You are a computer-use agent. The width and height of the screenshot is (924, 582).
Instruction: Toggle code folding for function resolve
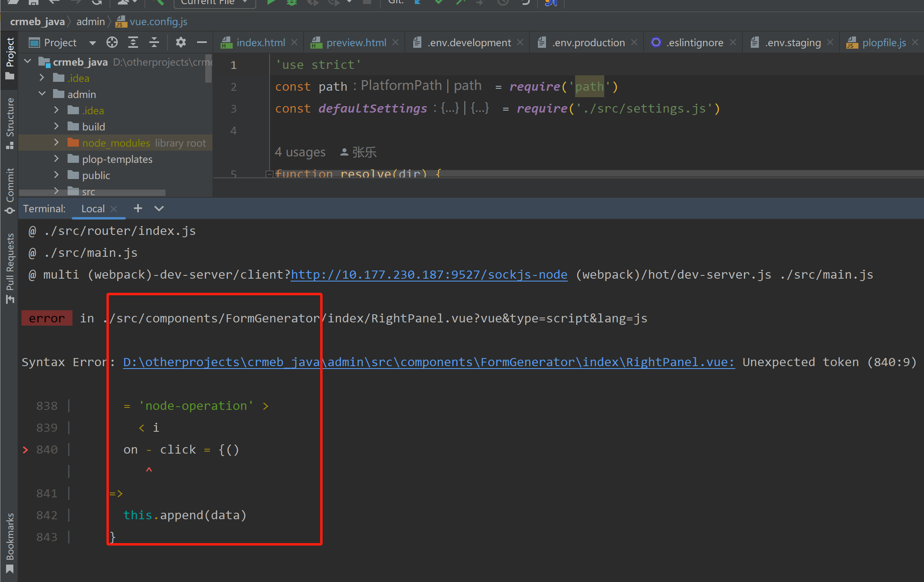point(269,174)
